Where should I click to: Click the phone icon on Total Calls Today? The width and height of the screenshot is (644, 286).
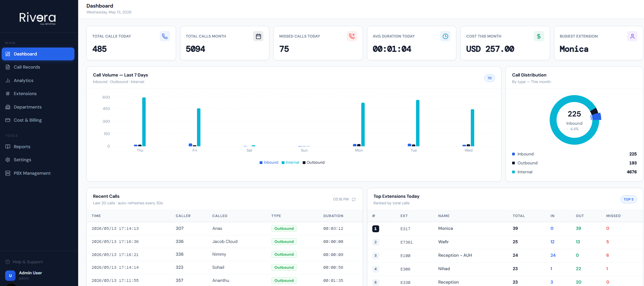(165, 36)
